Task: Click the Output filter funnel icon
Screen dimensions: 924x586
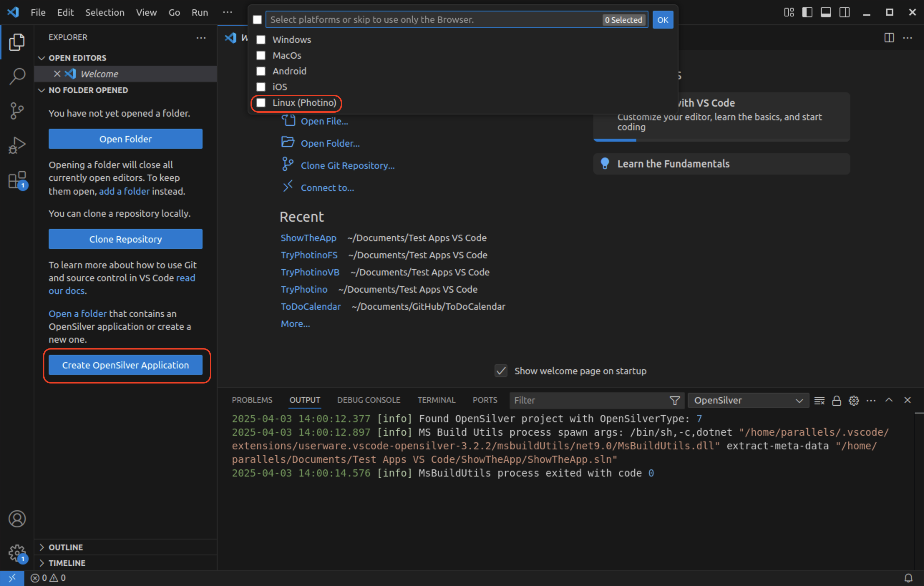Action: coord(675,400)
